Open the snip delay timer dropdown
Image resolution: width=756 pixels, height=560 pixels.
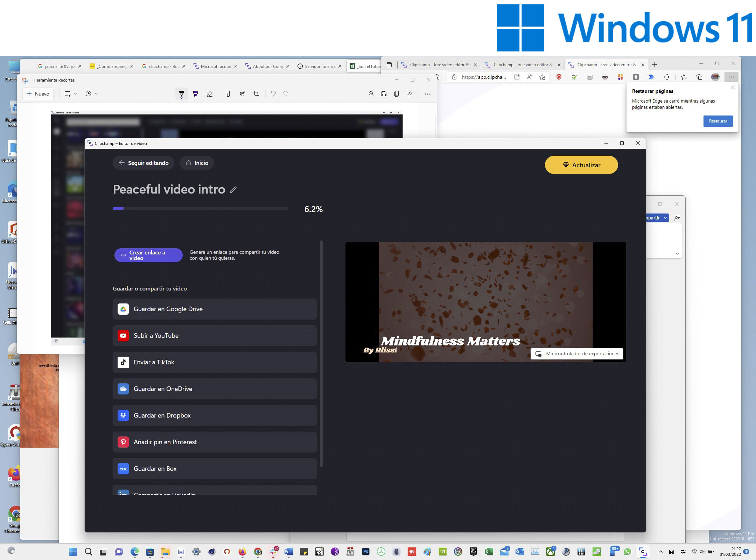pos(92,93)
